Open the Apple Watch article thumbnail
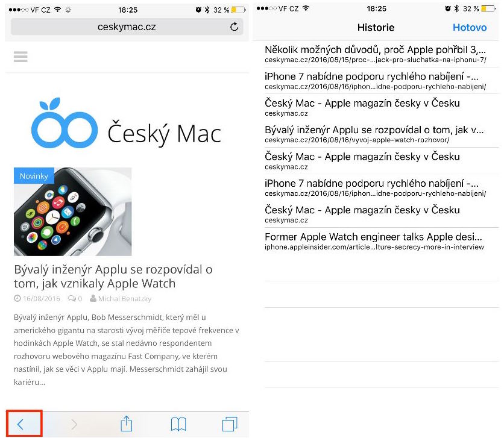This screenshot has height=438, width=504. coord(72,211)
